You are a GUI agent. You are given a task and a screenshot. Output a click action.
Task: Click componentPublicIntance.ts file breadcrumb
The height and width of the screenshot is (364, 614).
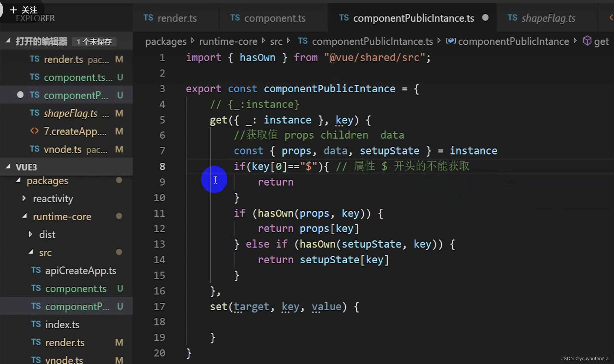point(372,41)
